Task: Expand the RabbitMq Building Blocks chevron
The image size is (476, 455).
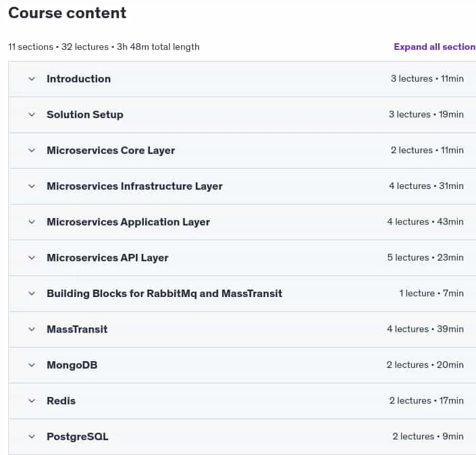Action: pos(32,294)
